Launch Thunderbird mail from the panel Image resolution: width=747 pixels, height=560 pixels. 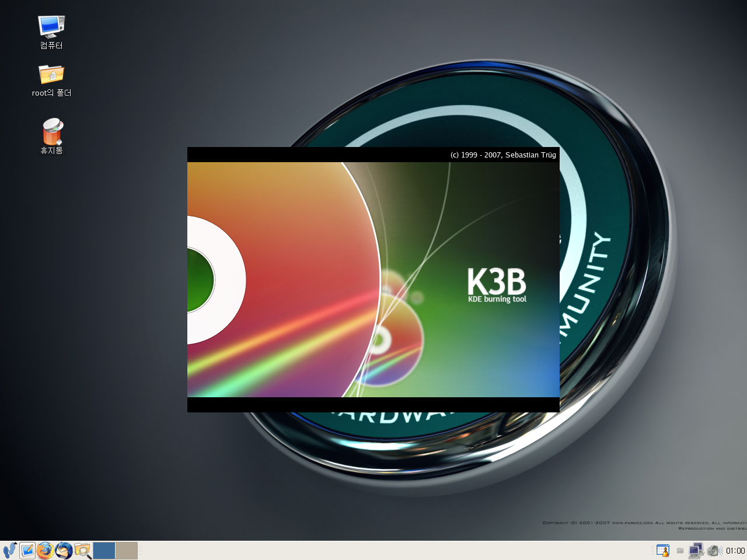pyautogui.click(x=64, y=550)
